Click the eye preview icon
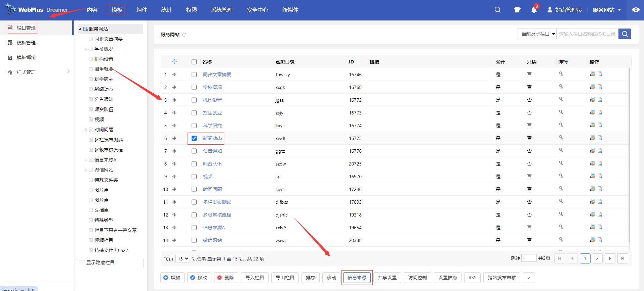Image resolution: width=644 pixels, height=291 pixels. [636, 10]
